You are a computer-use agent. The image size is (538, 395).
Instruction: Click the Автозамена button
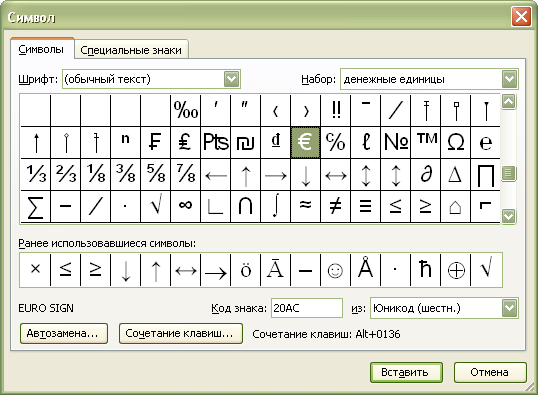(64, 333)
